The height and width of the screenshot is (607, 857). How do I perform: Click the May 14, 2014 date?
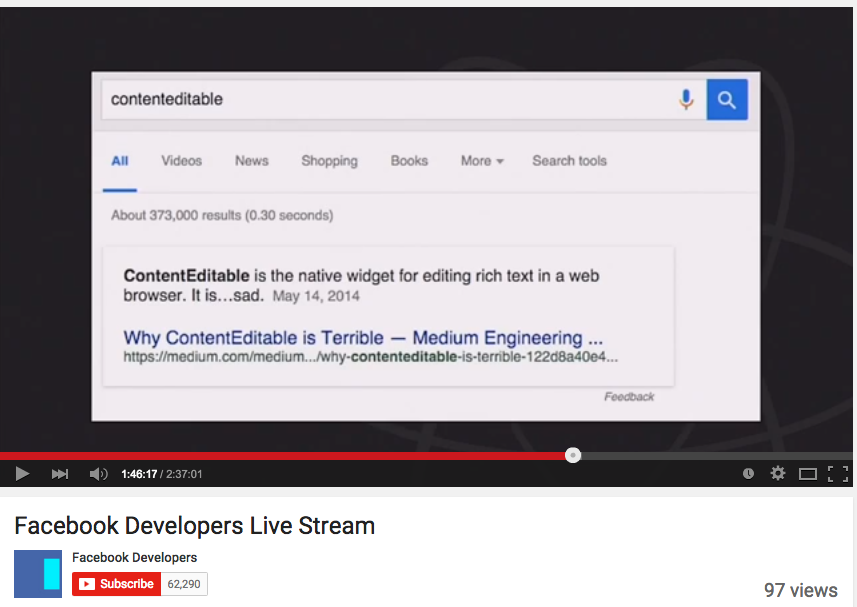pyautogui.click(x=316, y=296)
